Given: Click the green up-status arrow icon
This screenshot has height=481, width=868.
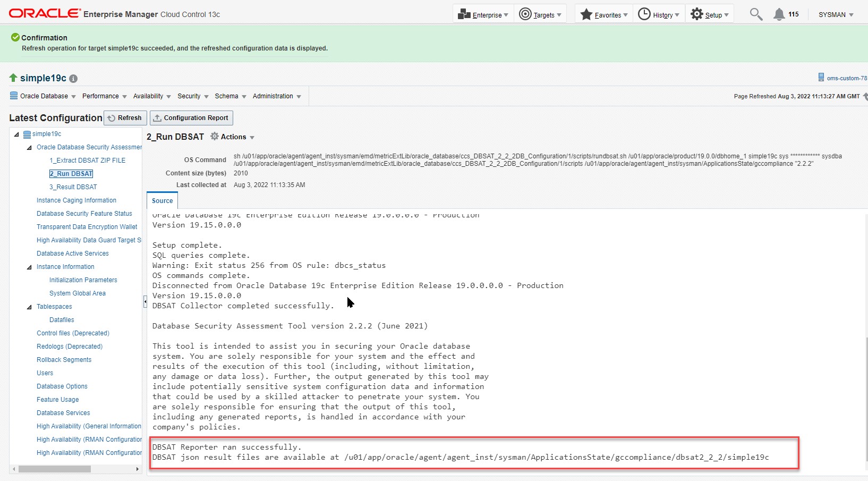Looking at the screenshot, I should tap(13, 78).
